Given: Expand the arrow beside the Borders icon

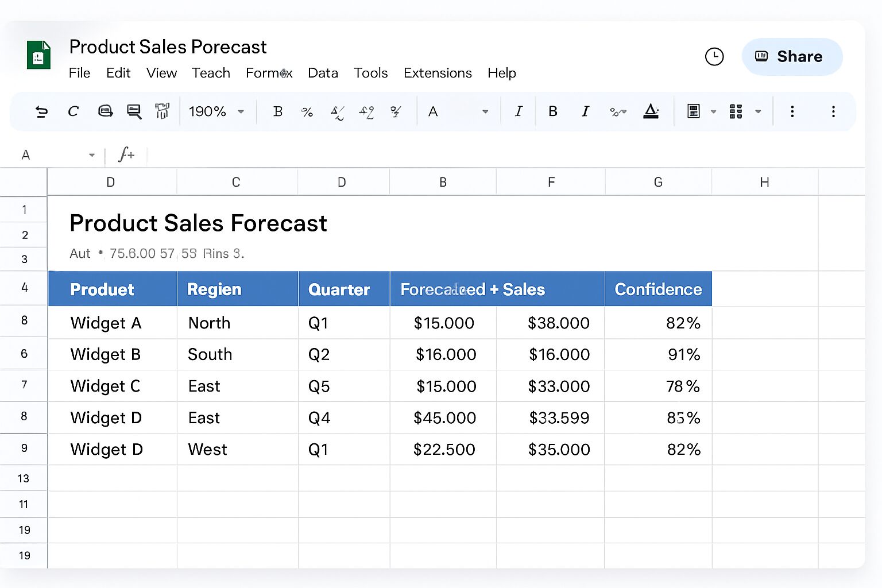Looking at the screenshot, I should tap(714, 112).
